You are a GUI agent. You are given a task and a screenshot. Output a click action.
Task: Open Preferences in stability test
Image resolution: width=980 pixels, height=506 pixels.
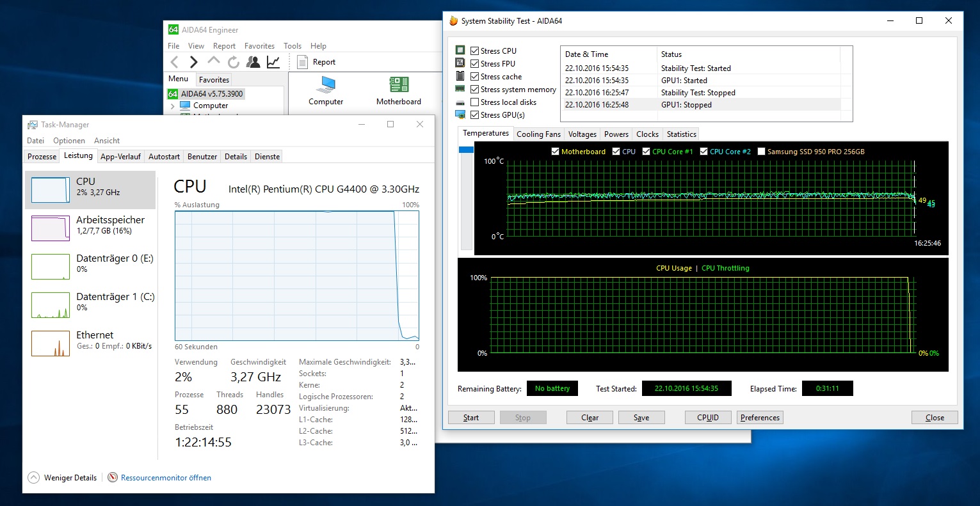click(760, 418)
